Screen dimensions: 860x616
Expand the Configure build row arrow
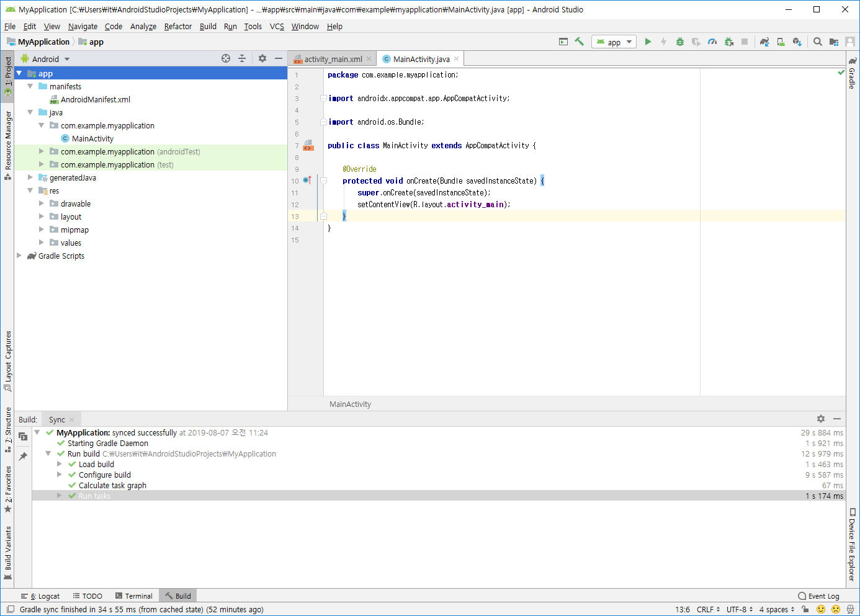point(60,475)
